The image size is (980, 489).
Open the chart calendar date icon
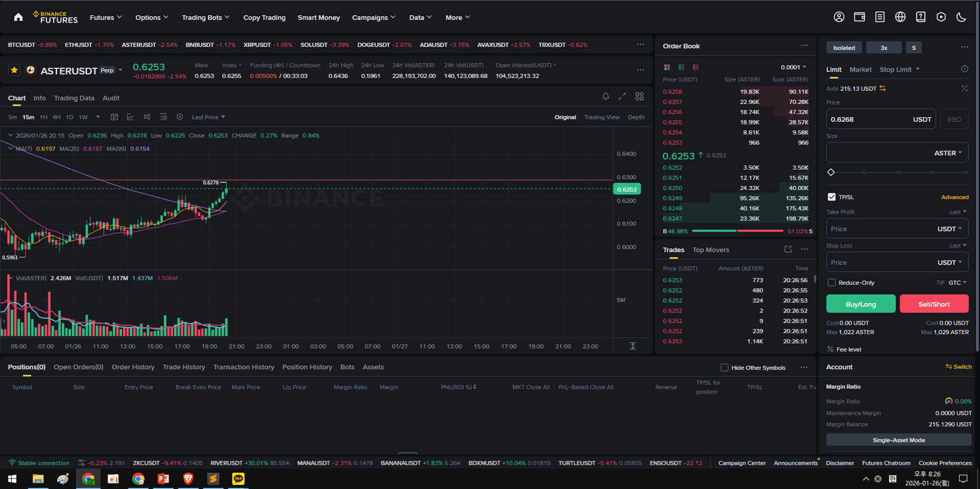(114, 117)
